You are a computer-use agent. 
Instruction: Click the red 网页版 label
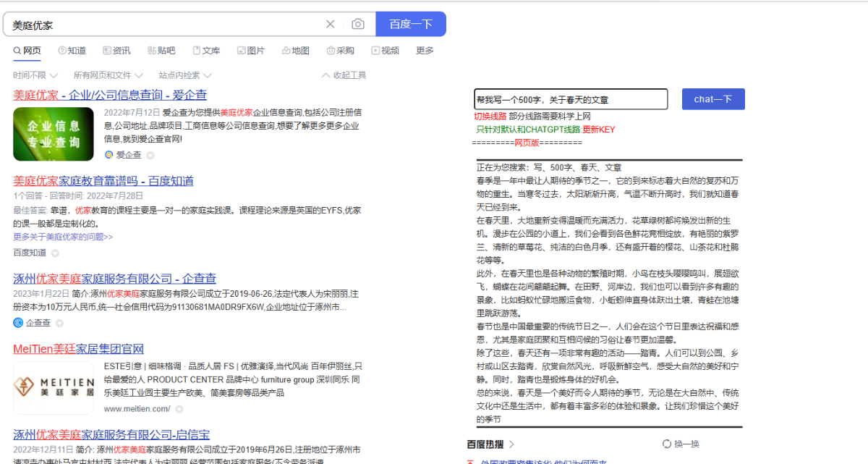click(x=527, y=143)
